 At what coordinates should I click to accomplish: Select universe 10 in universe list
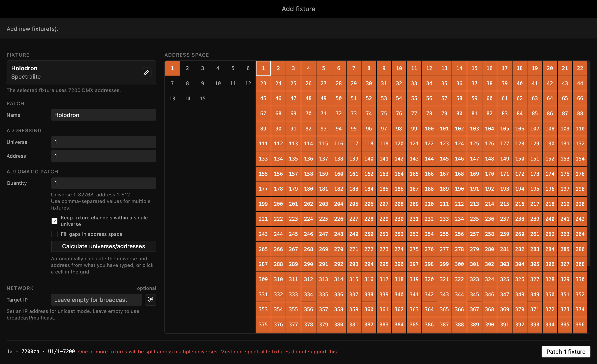[x=218, y=83]
